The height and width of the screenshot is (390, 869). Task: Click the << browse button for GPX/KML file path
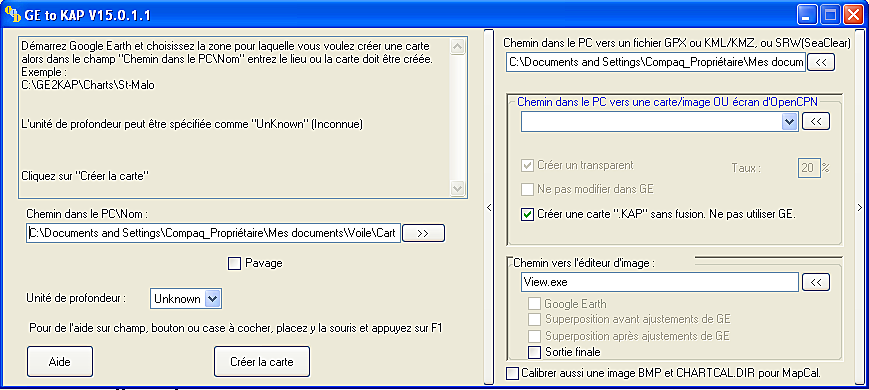click(821, 63)
